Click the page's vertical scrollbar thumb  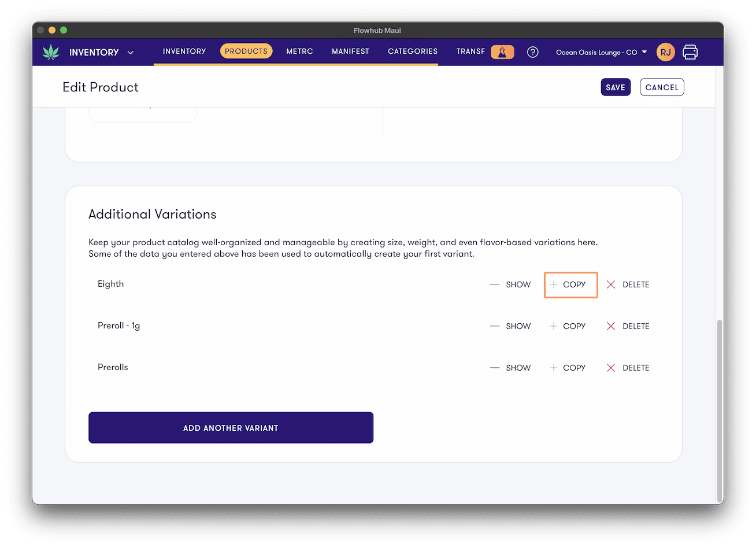tap(719, 411)
